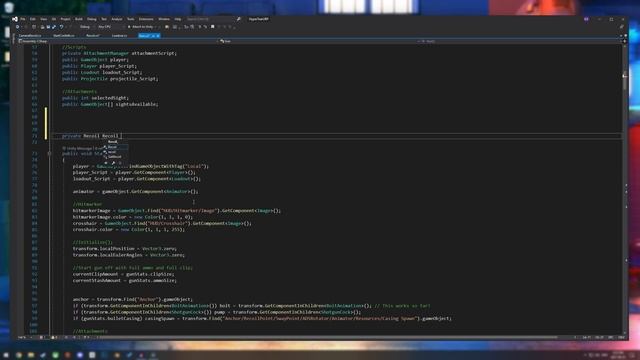Screen dimensions: 640x360
Task: Click the Save icon in toolbar
Action: point(48,27)
